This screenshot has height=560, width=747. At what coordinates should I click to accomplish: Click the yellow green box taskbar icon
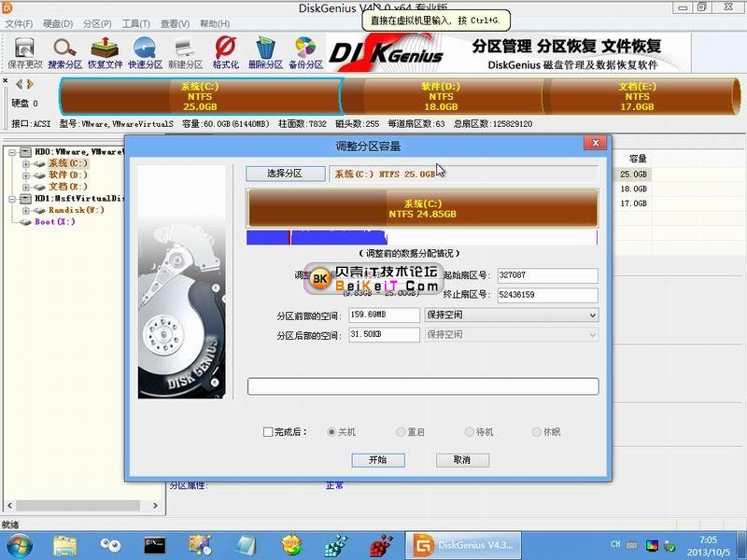pos(291,546)
